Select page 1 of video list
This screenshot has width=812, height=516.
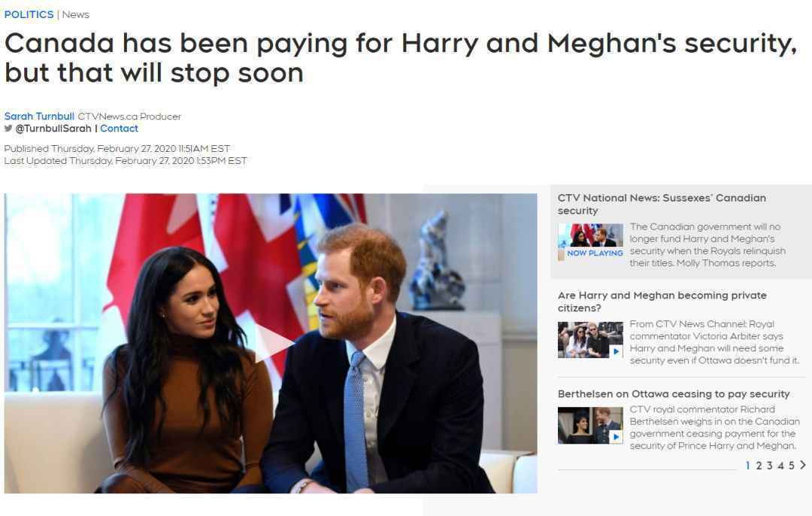[x=748, y=466]
